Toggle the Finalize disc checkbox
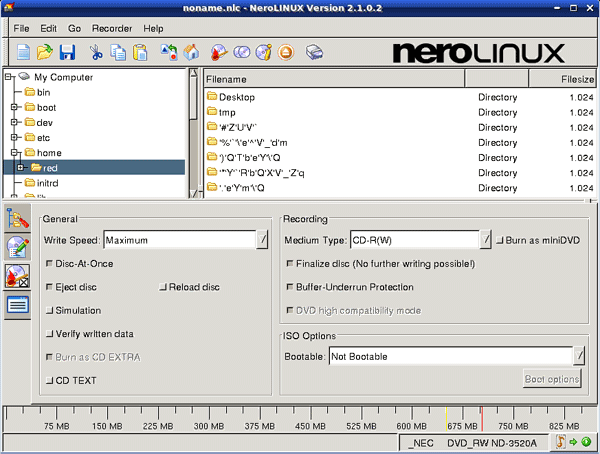This screenshot has width=600, height=454. [x=290, y=263]
